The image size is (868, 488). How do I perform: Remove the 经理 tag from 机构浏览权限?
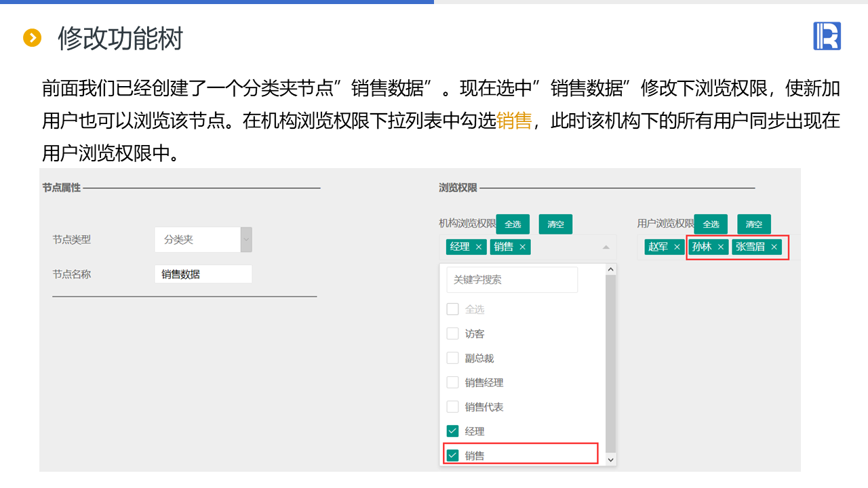[479, 247]
